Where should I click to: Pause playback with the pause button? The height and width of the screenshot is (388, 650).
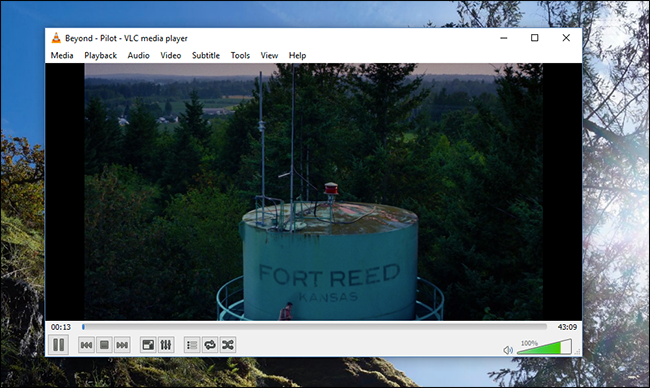click(58, 344)
